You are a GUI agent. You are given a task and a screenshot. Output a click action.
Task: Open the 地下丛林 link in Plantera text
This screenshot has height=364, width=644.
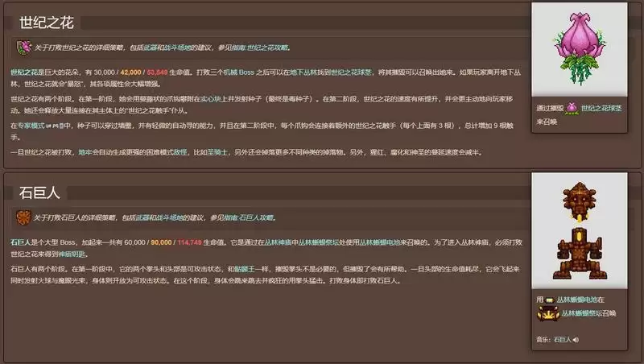click(304, 72)
